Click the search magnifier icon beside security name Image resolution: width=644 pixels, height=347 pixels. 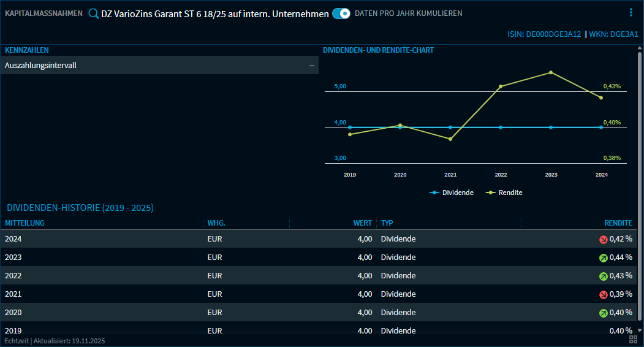point(94,13)
